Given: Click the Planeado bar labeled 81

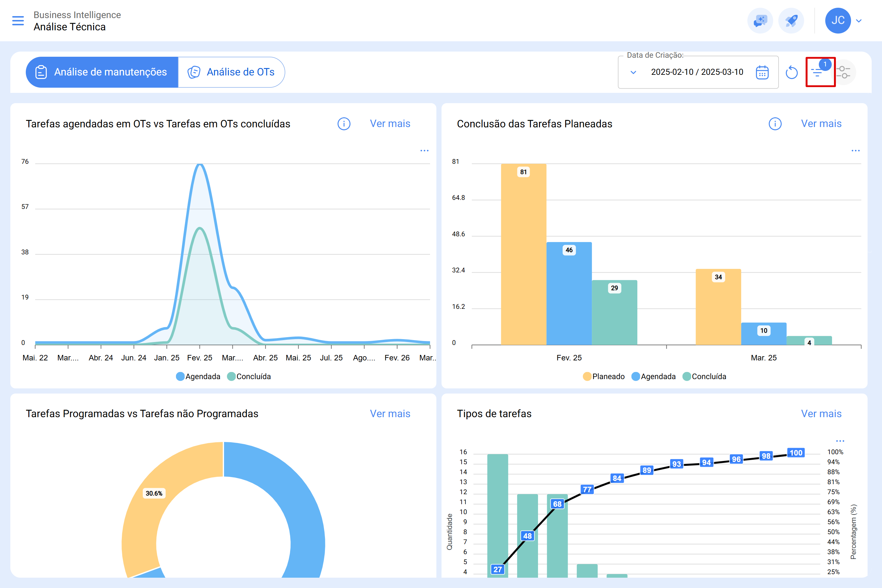Looking at the screenshot, I should [524, 254].
